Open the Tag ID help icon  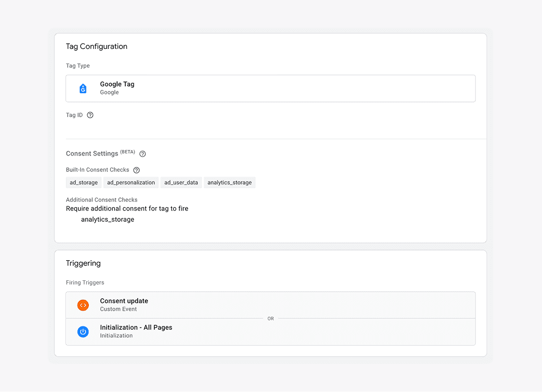coord(90,115)
